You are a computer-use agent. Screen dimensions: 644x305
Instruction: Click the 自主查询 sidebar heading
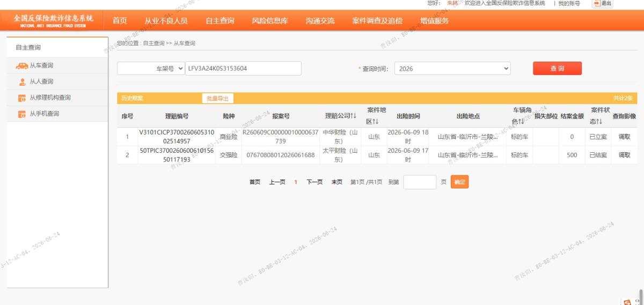28,48
